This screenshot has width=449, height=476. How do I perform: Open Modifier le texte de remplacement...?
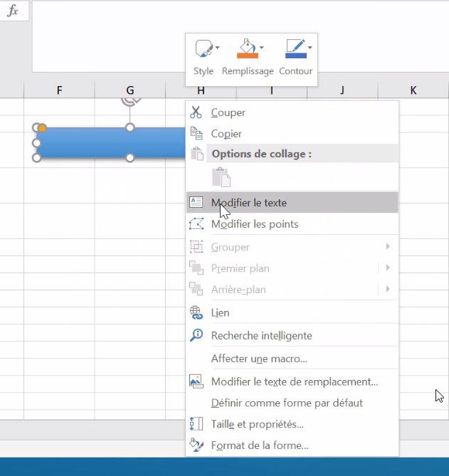point(294,381)
